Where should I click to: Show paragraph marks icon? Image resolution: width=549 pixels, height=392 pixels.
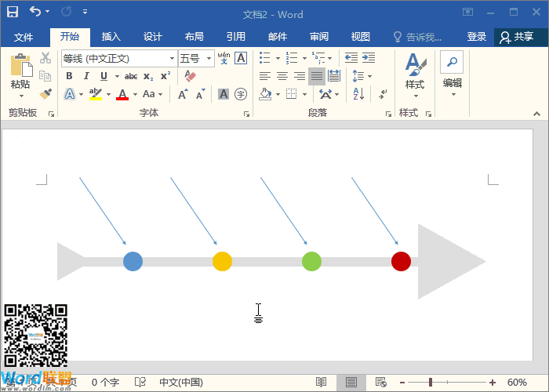point(383,94)
